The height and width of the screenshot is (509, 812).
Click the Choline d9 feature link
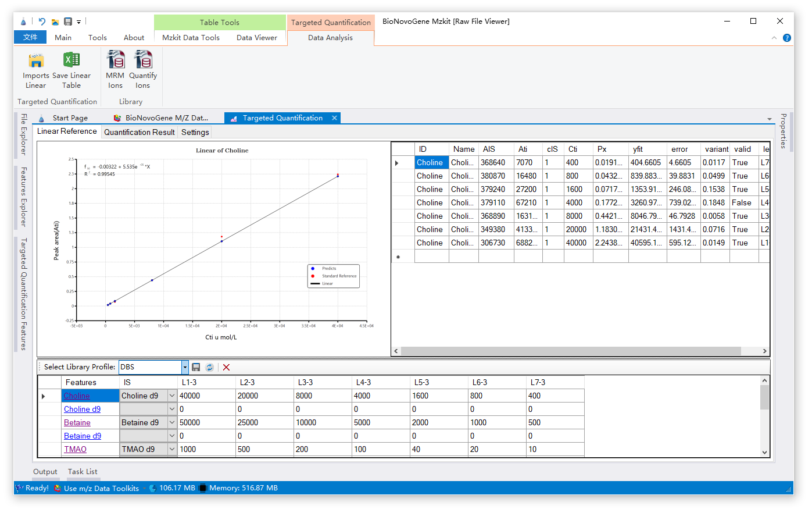coord(82,409)
